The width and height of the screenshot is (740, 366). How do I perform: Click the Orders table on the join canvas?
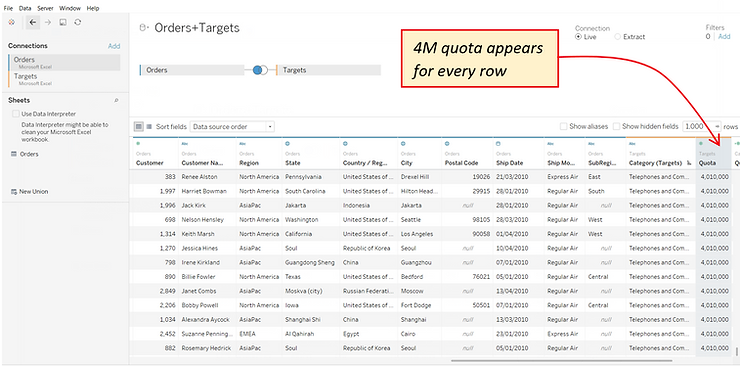coord(192,70)
